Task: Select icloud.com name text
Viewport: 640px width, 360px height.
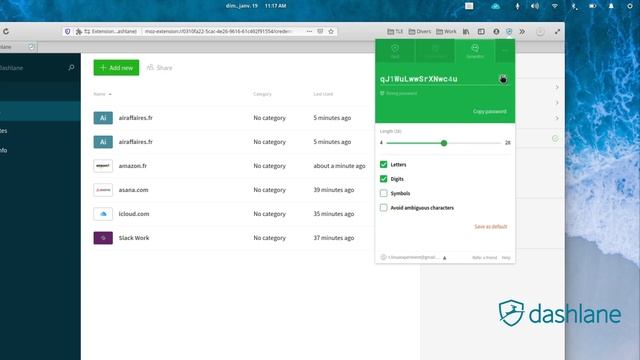Action: 134,214
